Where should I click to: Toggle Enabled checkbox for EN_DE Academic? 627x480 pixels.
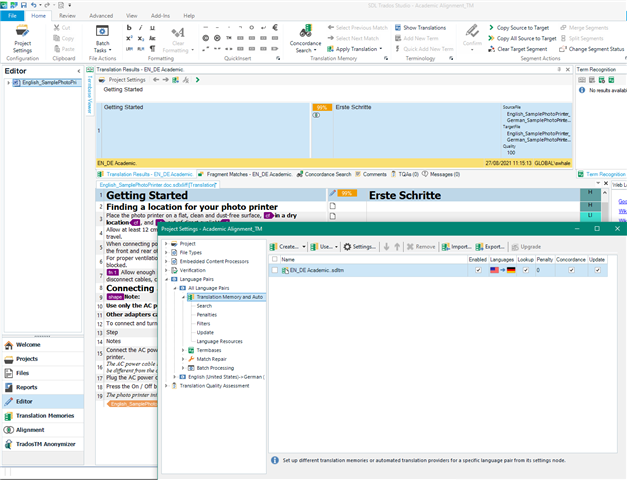click(478, 270)
